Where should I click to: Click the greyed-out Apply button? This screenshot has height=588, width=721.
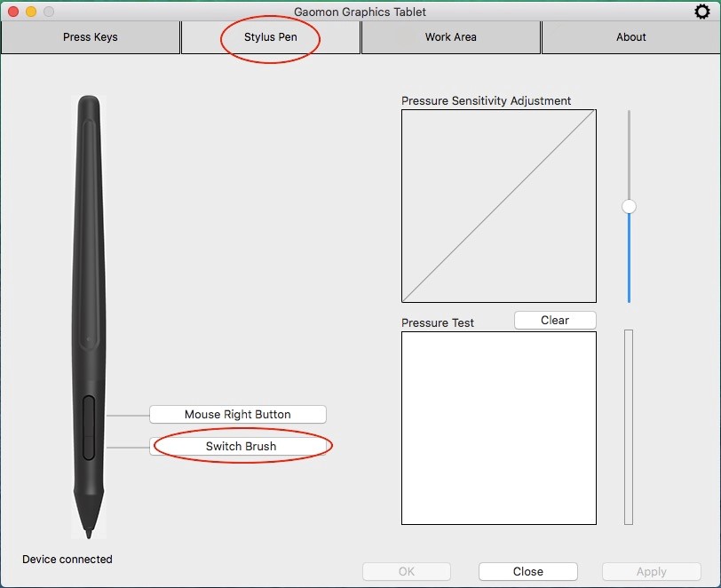[x=652, y=571]
